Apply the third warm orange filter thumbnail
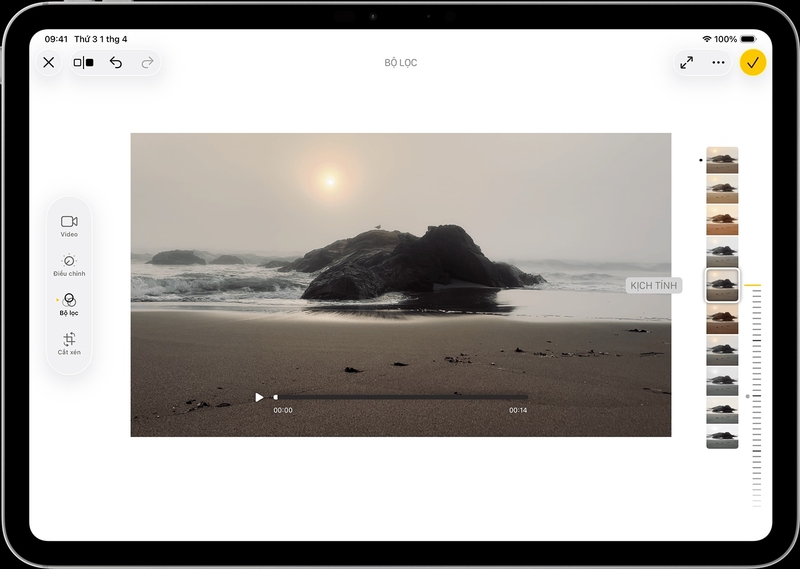Screen dimensions: 800x569 tap(722, 220)
